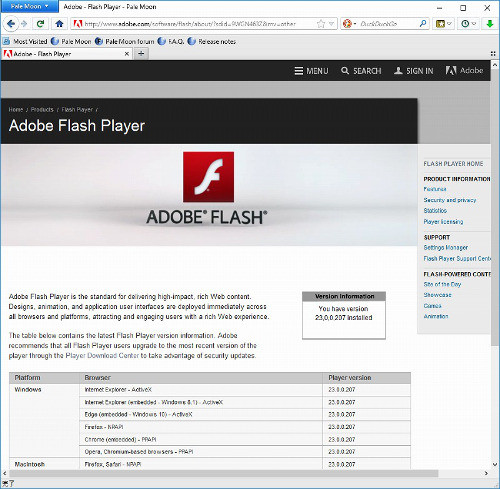Open the Statistics sidebar link
This screenshot has width=500, height=489.
[x=435, y=211]
